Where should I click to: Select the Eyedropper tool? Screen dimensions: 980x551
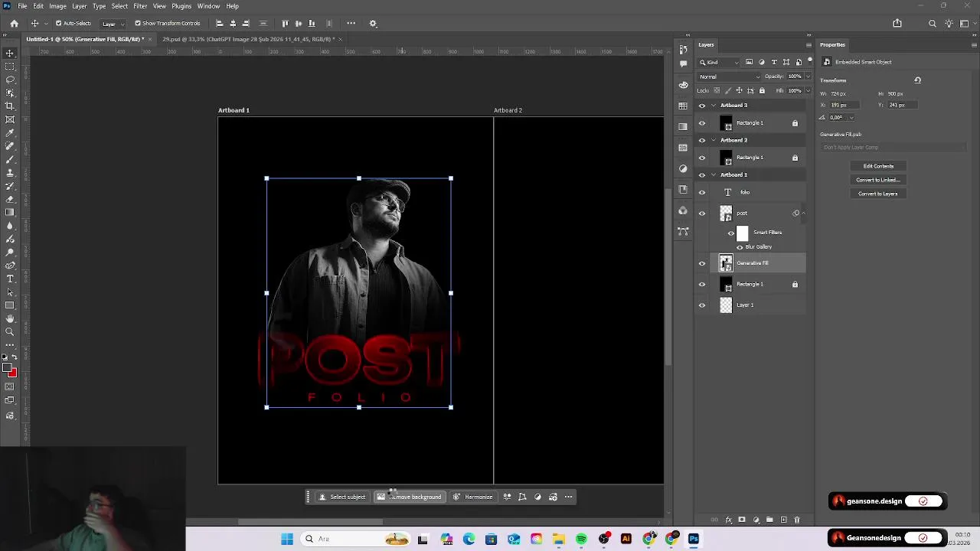click(10, 132)
